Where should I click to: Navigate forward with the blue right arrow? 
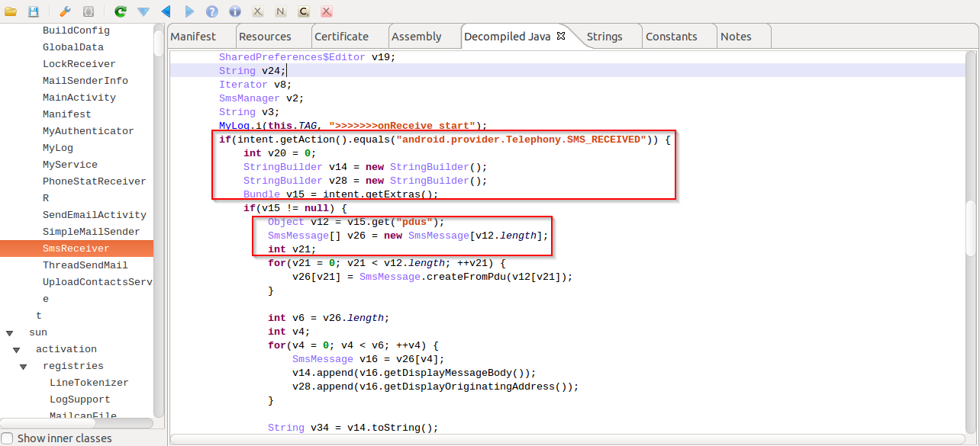coord(189,11)
